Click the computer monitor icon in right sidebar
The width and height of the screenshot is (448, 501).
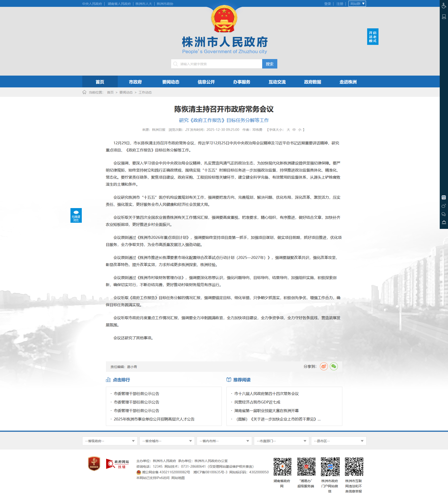[x=444, y=17]
